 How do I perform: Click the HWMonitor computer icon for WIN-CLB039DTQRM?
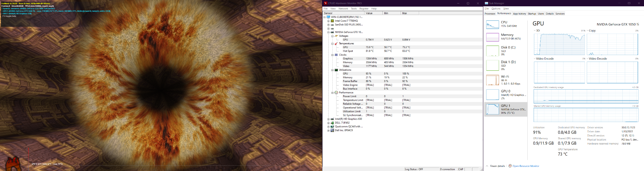point(329,17)
